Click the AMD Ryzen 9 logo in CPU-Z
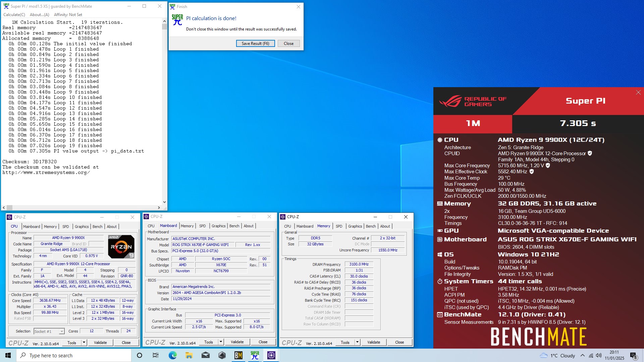This screenshot has height=362, width=644. pos(121,247)
